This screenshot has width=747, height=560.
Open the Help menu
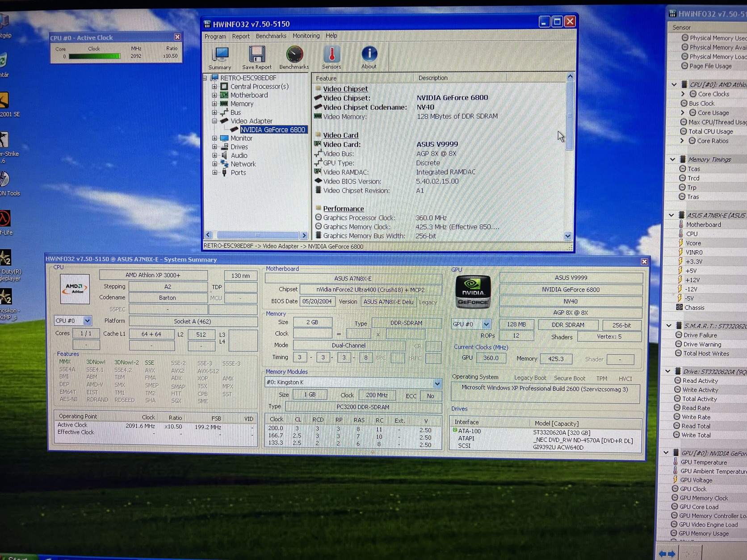332,36
